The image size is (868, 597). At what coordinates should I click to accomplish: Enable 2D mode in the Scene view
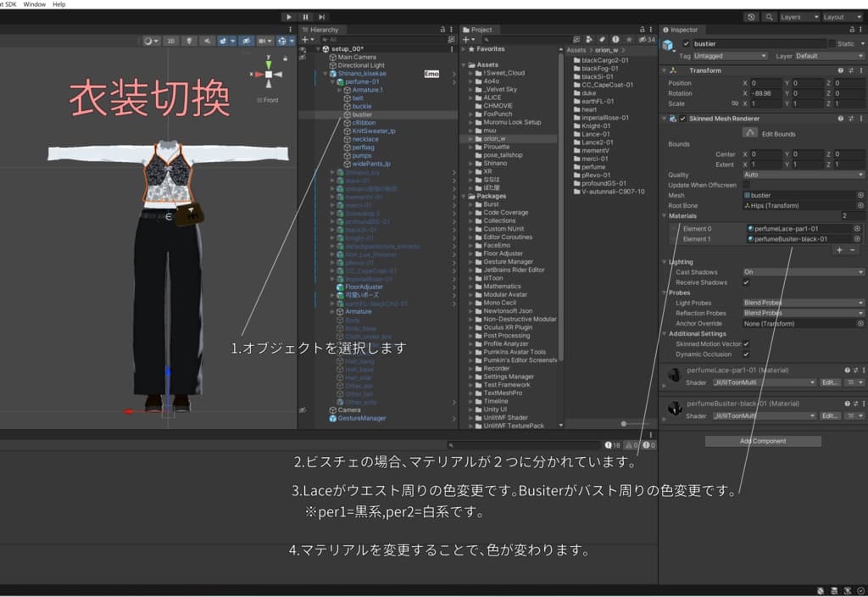170,40
